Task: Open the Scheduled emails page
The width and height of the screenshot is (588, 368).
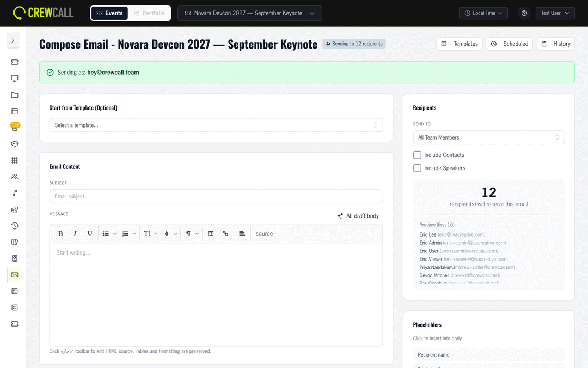Action: [509, 44]
